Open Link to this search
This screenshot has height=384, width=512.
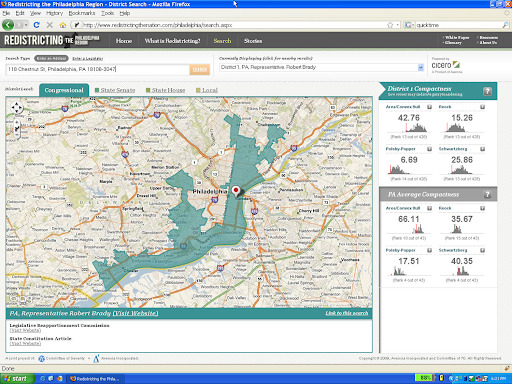[347, 313]
